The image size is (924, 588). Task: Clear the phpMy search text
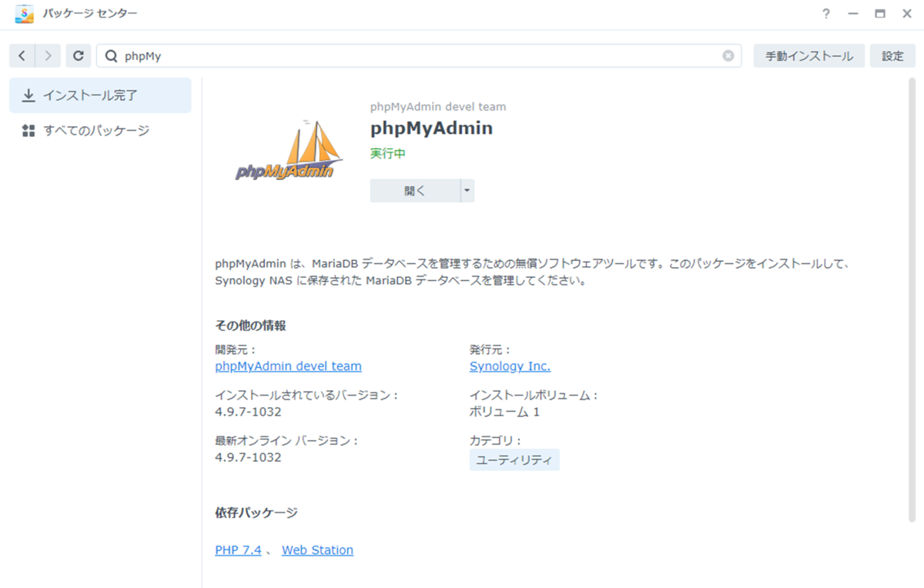click(728, 55)
